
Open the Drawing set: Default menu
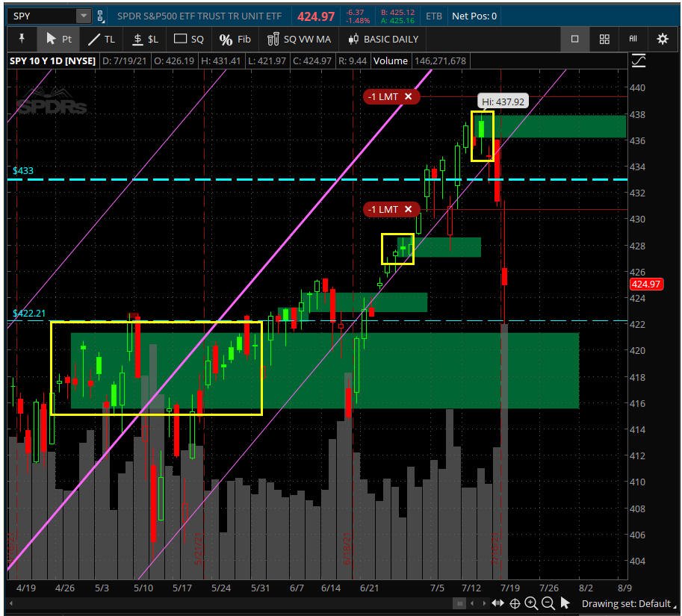coord(629,603)
